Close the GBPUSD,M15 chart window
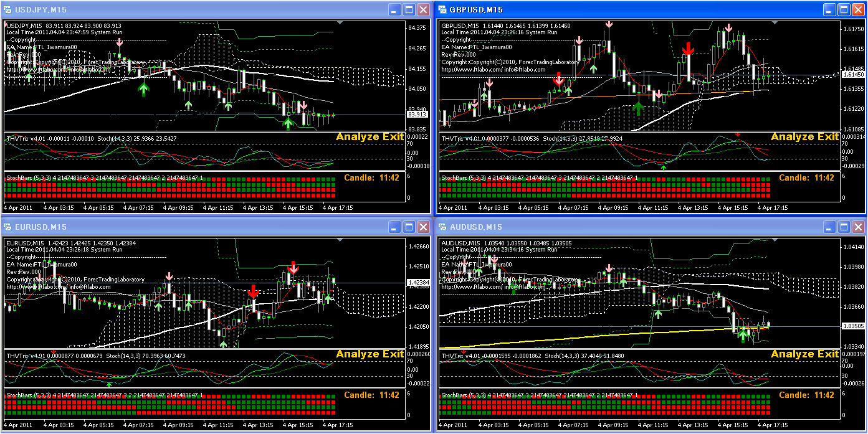Screen dimensions: 868x434 click(x=858, y=10)
